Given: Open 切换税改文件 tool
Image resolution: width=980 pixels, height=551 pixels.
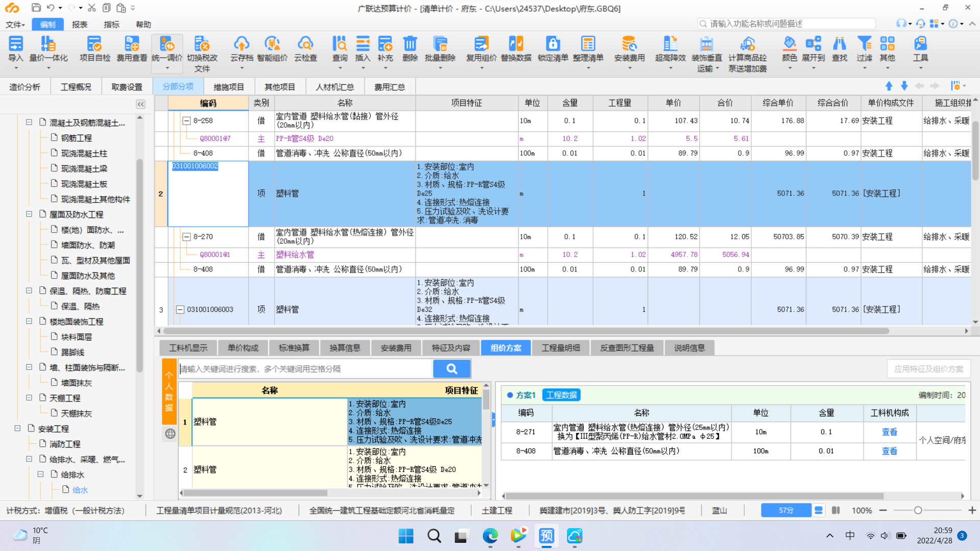Looking at the screenshot, I should click(x=202, y=54).
